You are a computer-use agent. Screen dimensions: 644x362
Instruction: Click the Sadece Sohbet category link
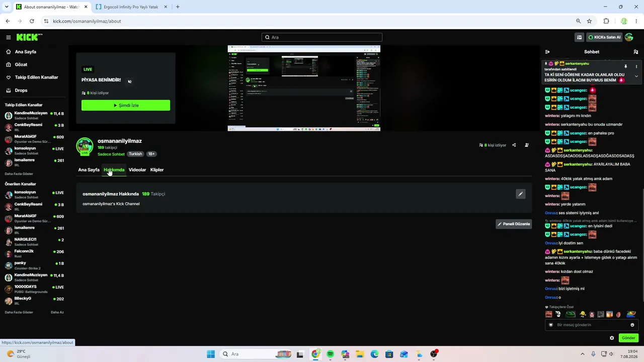111,154
